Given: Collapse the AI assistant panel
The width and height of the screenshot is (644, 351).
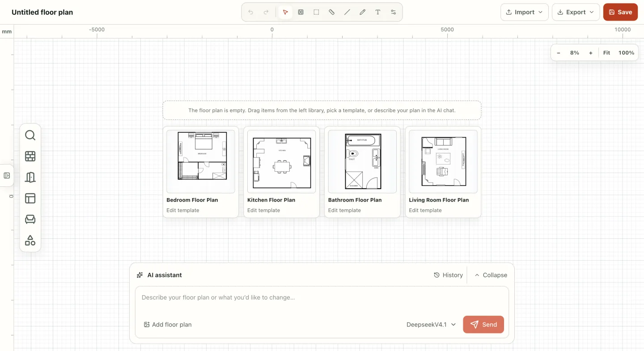Looking at the screenshot, I should point(491,275).
